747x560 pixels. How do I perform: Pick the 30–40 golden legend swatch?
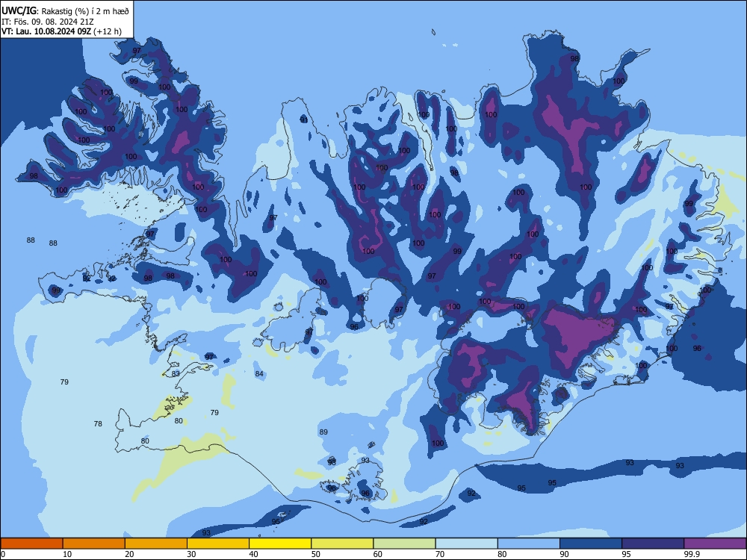pyautogui.click(x=218, y=544)
